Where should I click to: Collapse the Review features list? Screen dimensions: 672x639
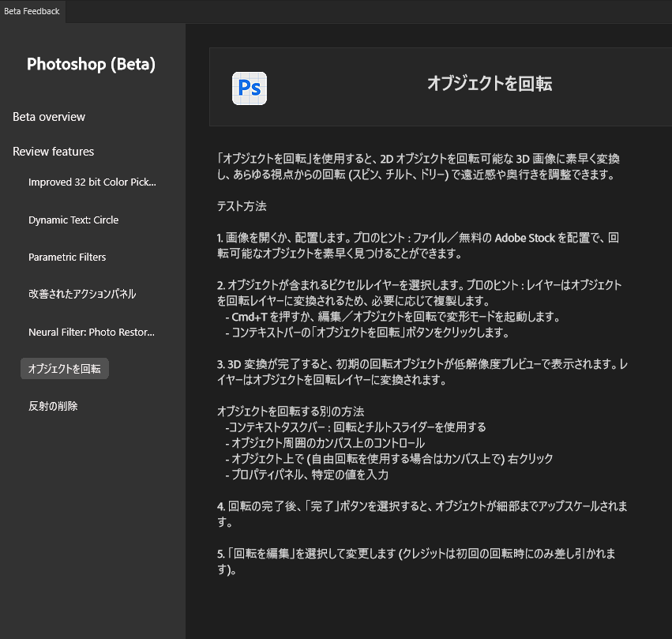pos(53,152)
